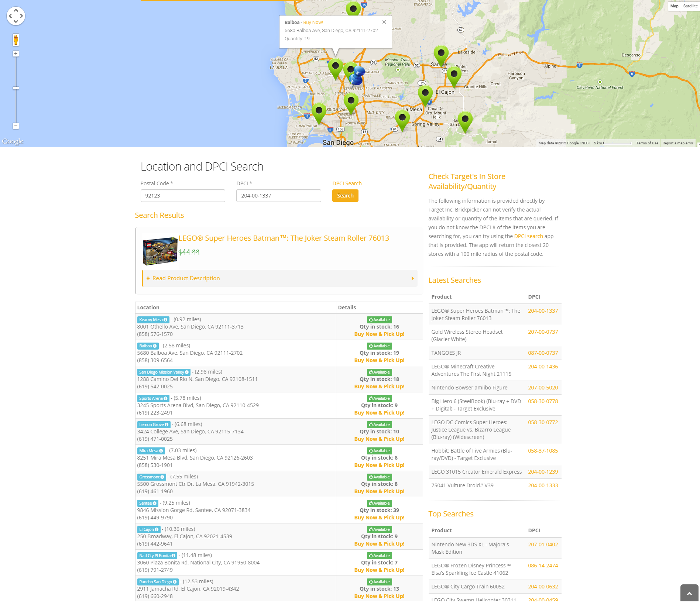The height and width of the screenshot is (615, 700).
Task: Open the Natl Cty Pl Bonita store badge
Action: click(x=157, y=556)
